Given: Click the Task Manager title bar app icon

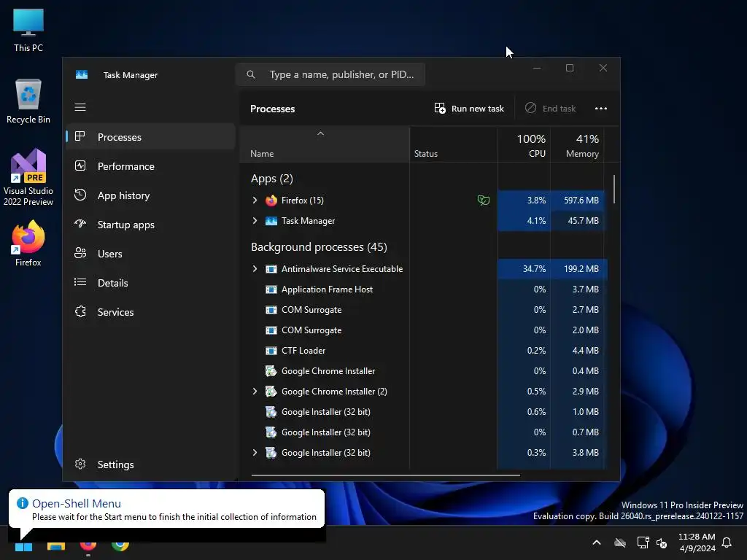Looking at the screenshot, I should point(82,75).
